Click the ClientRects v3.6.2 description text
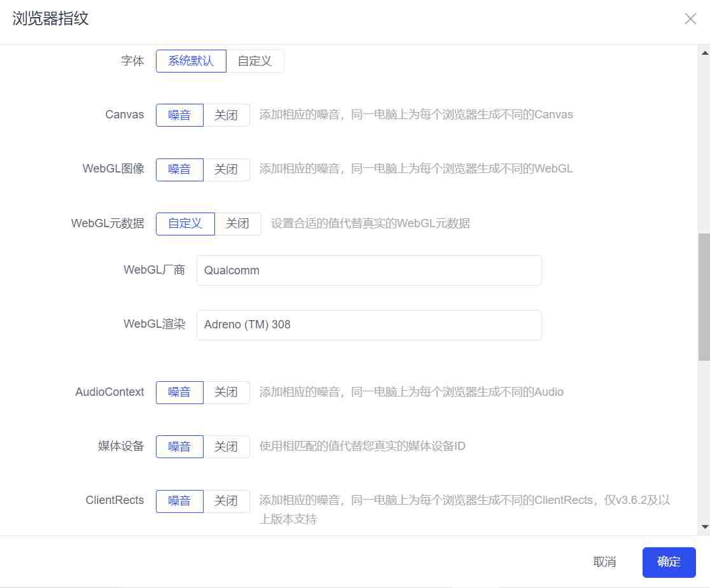710x588 pixels. [x=464, y=510]
